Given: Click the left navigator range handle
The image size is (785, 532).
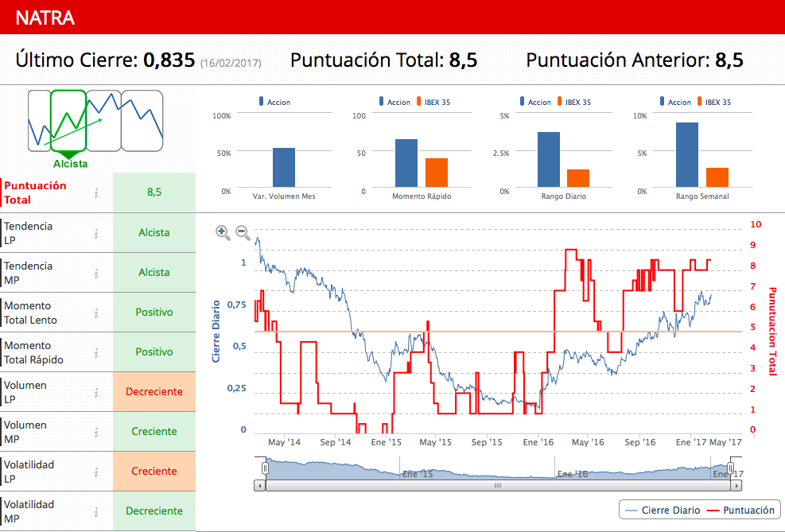Looking at the screenshot, I should pos(265,468).
